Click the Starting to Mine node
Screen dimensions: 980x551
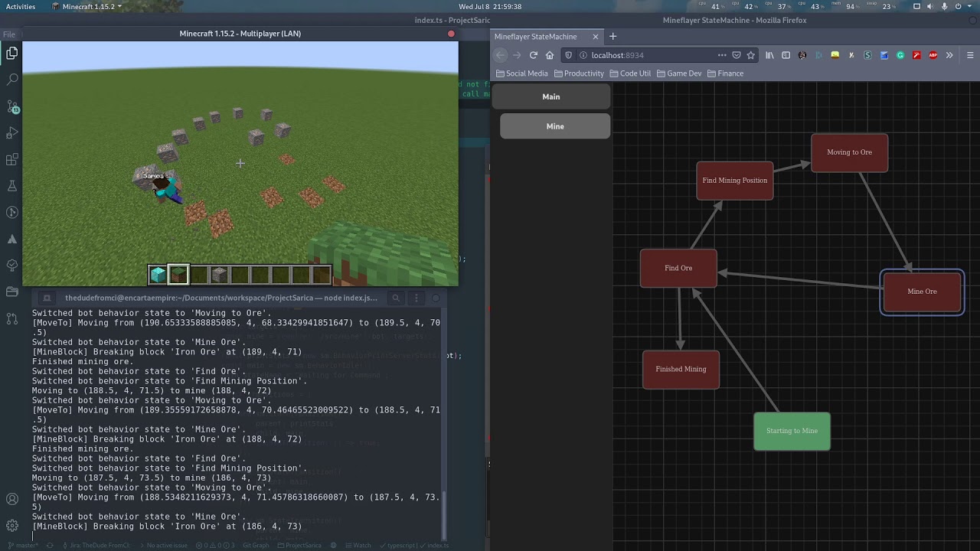point(792,431)
